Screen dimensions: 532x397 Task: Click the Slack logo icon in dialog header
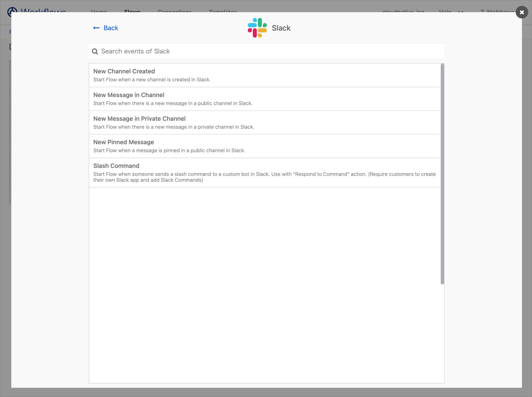(257, 27)
